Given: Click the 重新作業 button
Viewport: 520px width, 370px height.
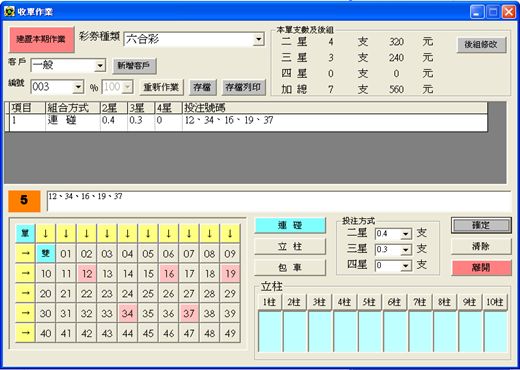Looking at the screenshot, I should coord(161,87).
